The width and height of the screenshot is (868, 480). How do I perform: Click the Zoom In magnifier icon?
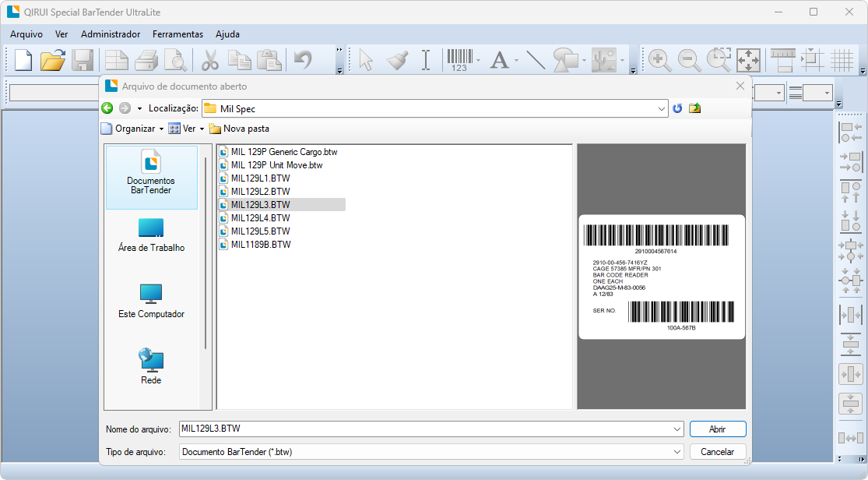click(659, 60)
